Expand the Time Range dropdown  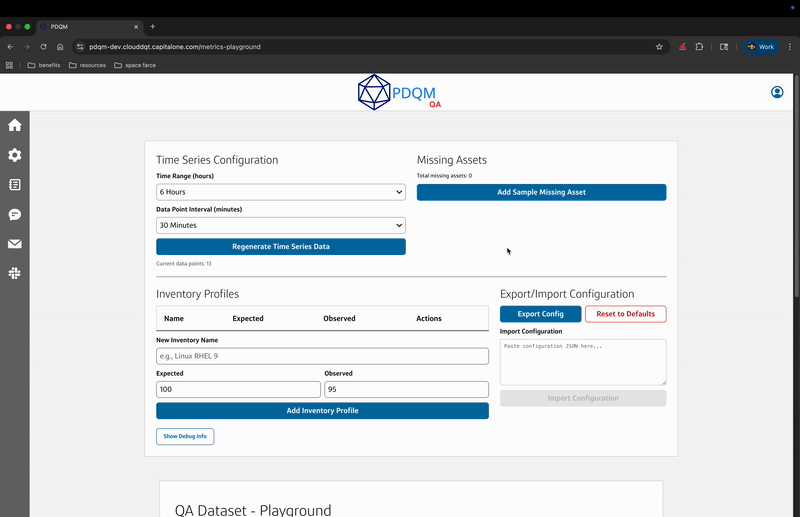coord(281,192)
